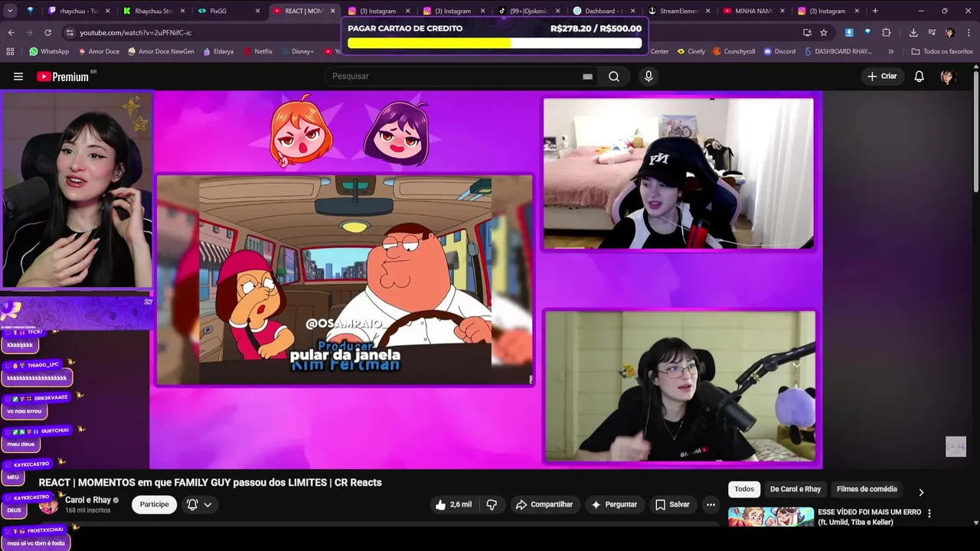Viewport: 980px width, 551px height.
Task: Click the Perguntar button
Action: 614,504
